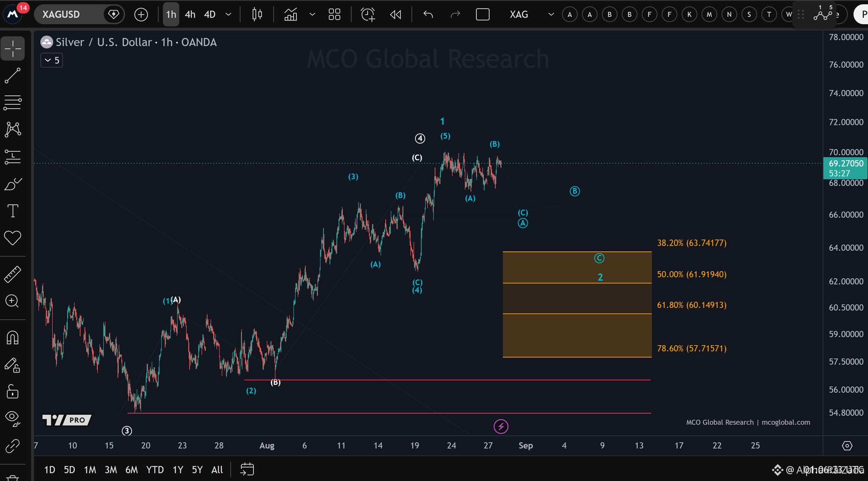Switch to the 1h timeframe

pos(171,14)
